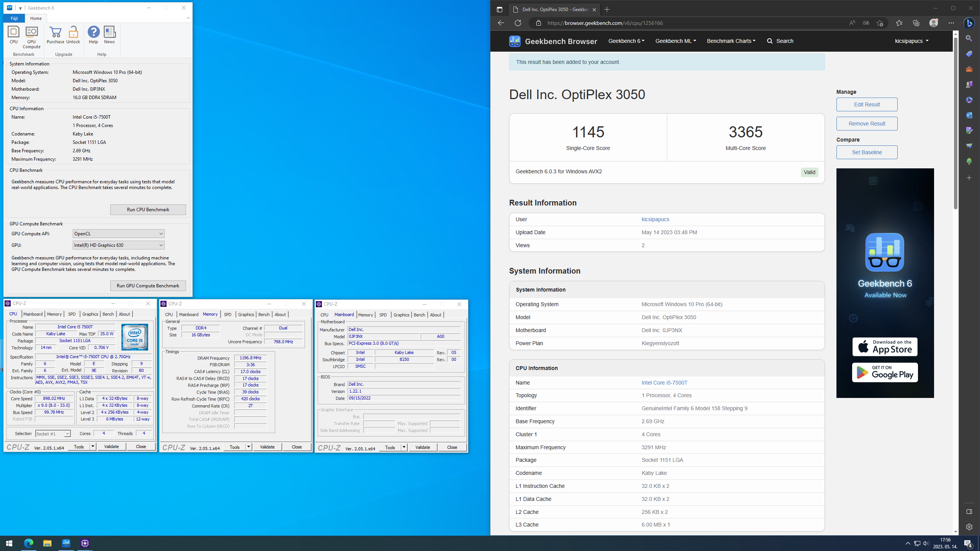This screenshot has width=980, height=551.
Task: Select the GPU Compute icon in ribbon
Action: [x=31, y=37]
